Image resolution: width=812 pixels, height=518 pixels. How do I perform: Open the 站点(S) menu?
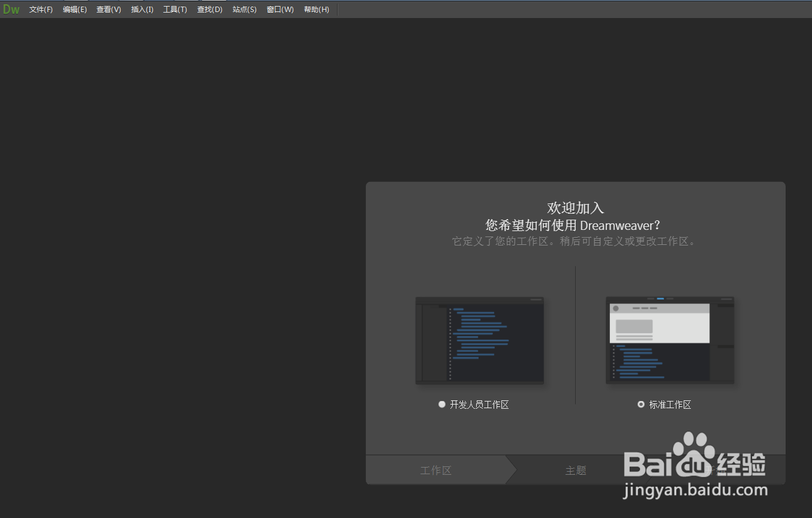245,10
